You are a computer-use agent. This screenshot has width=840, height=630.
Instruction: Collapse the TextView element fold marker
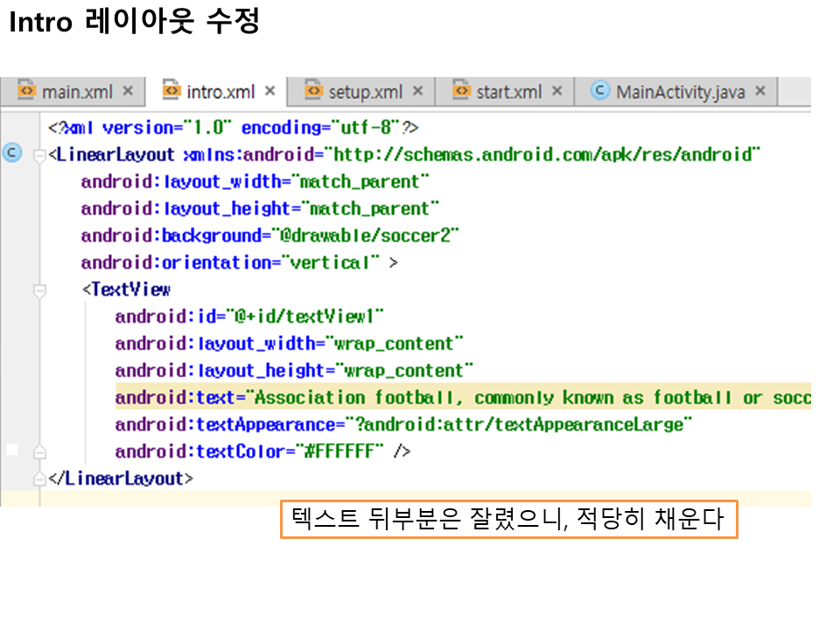pos(38,290)
